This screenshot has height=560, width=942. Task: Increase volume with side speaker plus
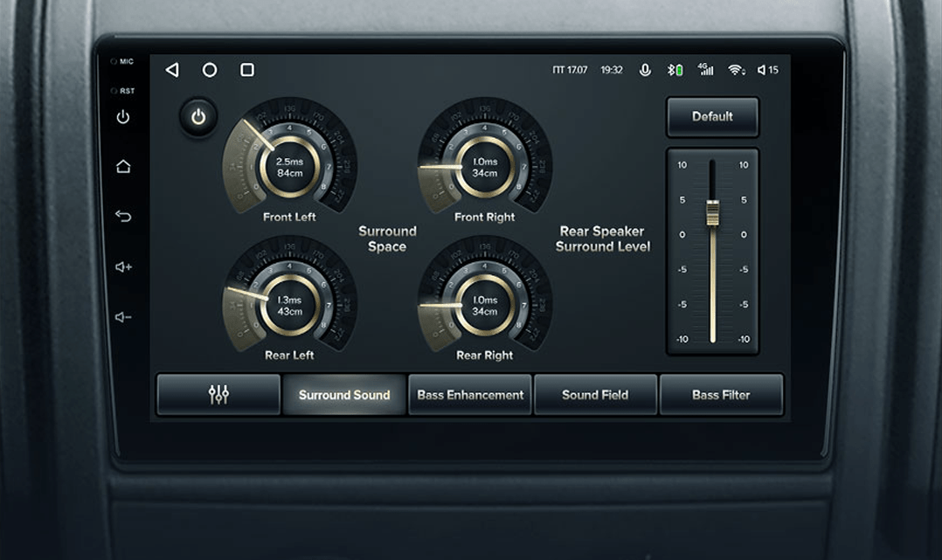pos(123,266)
